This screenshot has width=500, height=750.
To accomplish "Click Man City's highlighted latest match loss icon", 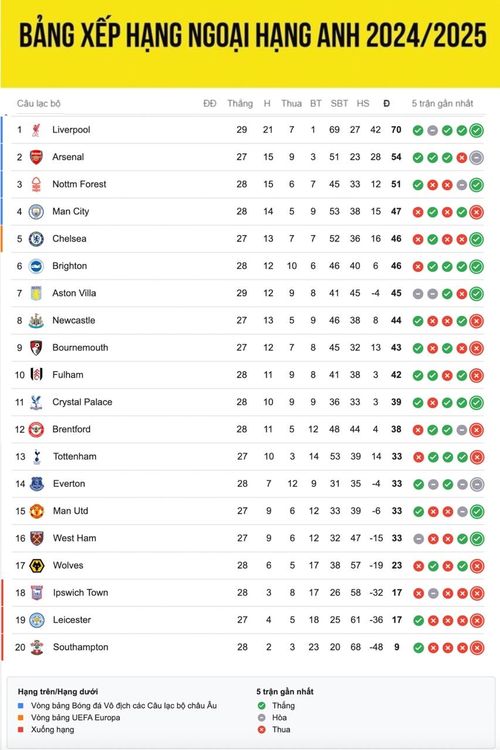I will point(476,212).
